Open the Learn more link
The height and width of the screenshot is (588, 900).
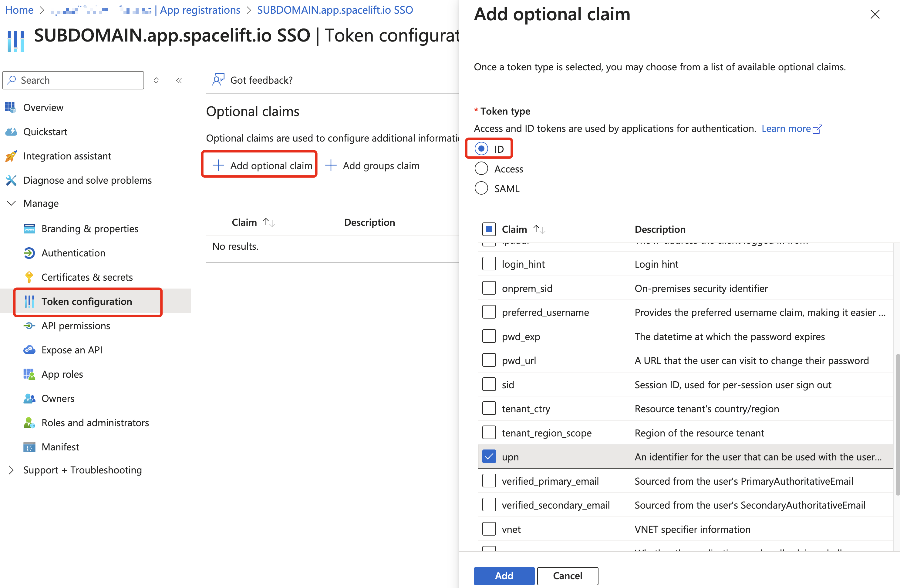[x=788, y=129]
